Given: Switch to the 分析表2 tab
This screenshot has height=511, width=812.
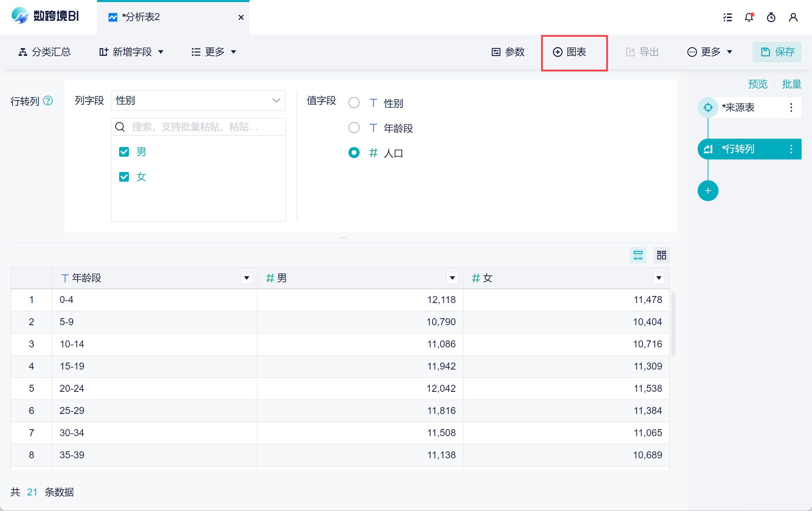Looking at the screenshot, I should coord(140,17).
